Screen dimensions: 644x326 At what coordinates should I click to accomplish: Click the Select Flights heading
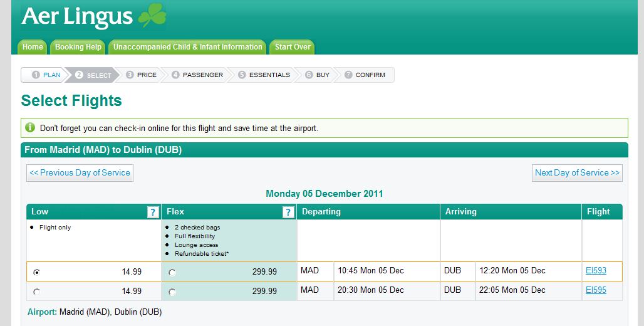point(71,100)
